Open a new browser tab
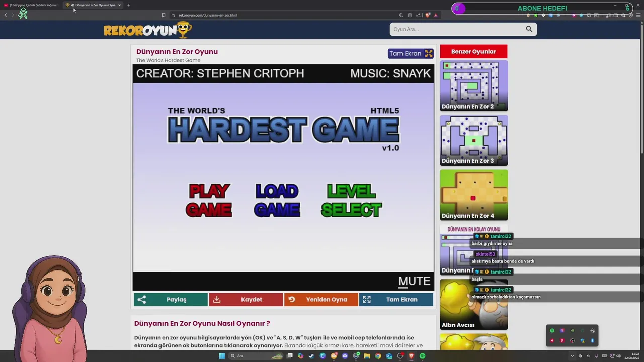Image resolution: width=644 pixels, height=362 pixels. [x=128, y=5]
